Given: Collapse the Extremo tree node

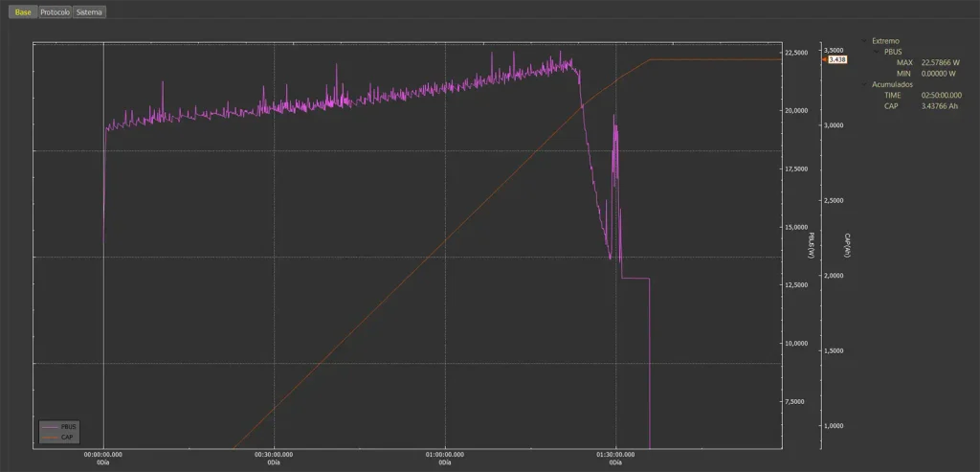Looking at the screenshot, I should click(864, 40).
